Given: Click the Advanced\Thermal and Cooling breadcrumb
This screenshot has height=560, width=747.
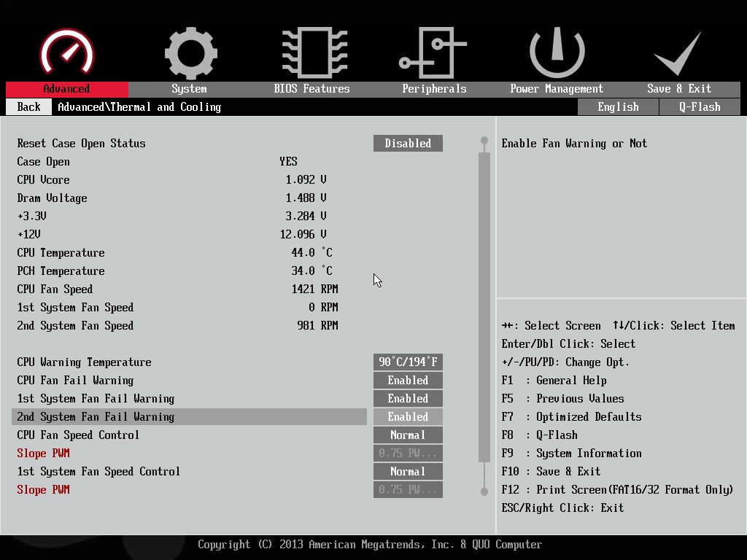Looking at the screenshot, I should (139, 107).
